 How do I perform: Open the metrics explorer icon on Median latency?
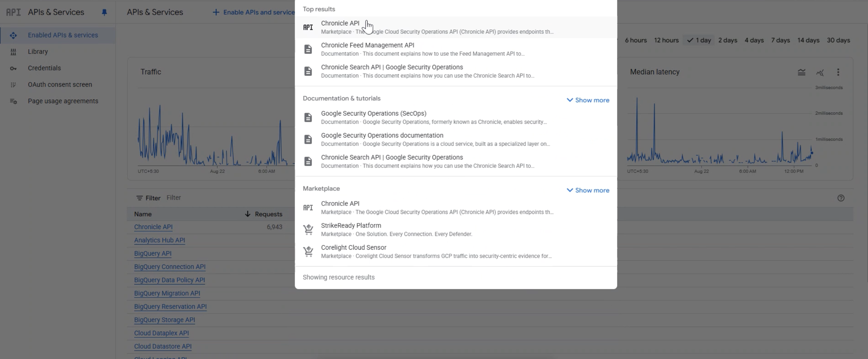819,72
